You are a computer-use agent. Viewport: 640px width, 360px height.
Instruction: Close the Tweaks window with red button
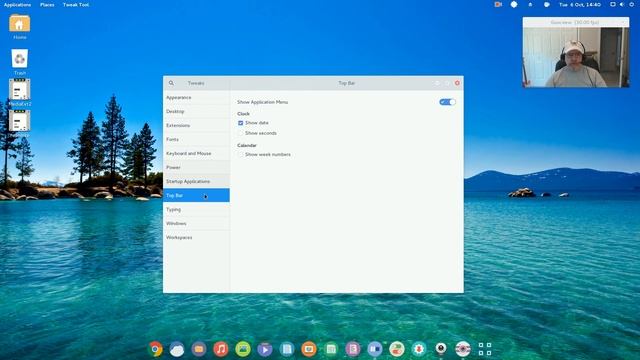point(457,83)
